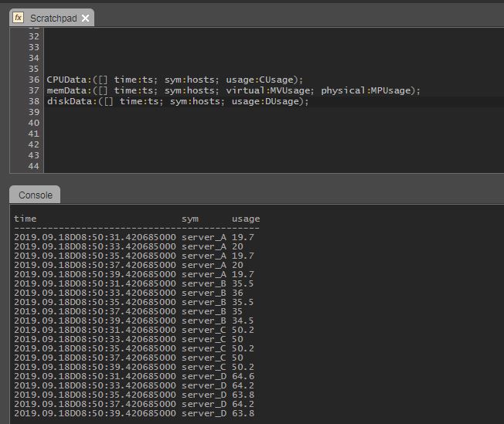This screenshot has width=504, height=424.
Task: Click the memData definition on line 37
Action: pos(233,90)
